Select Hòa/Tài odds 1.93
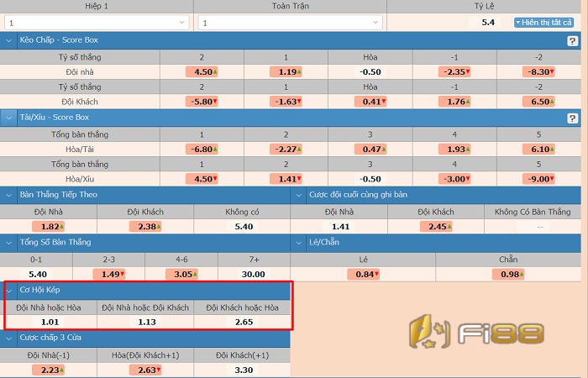This screenshot has width=588, height=378. (454, 150)
